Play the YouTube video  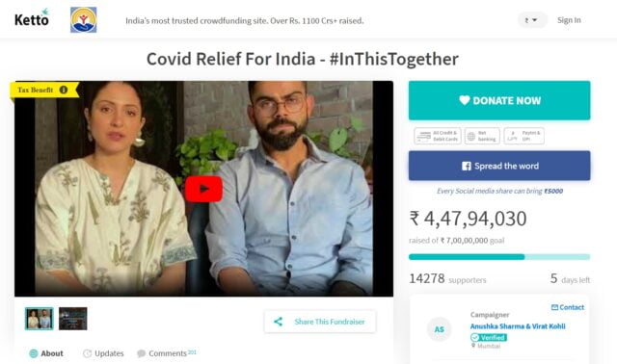(203, 189)
